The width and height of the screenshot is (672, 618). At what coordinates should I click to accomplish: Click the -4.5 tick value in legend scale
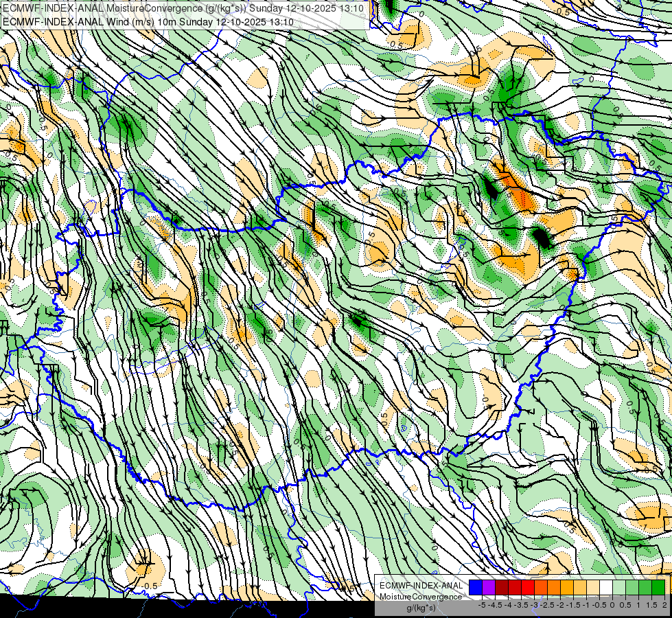click(x=495, y=605)
